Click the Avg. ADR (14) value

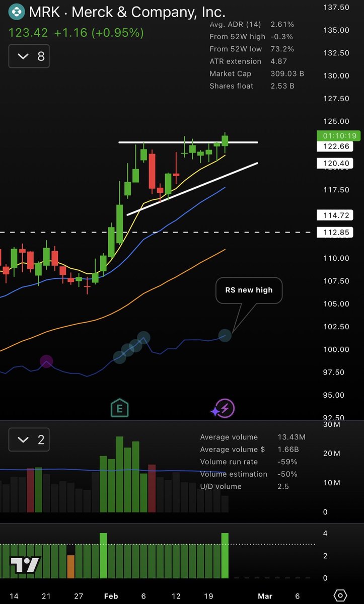(282, 24)
